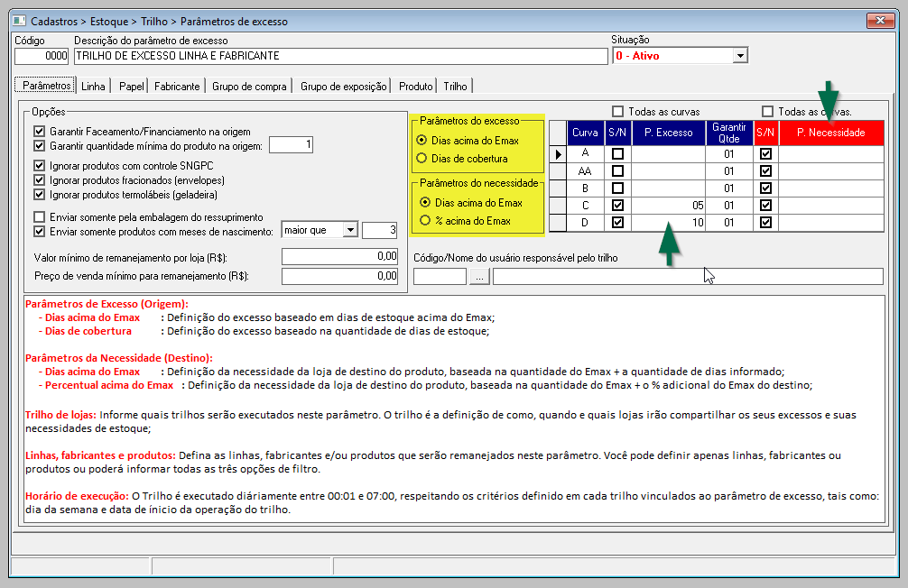Click the P. Excesso column header
This screenshot has height=588, width=908.
668,133
